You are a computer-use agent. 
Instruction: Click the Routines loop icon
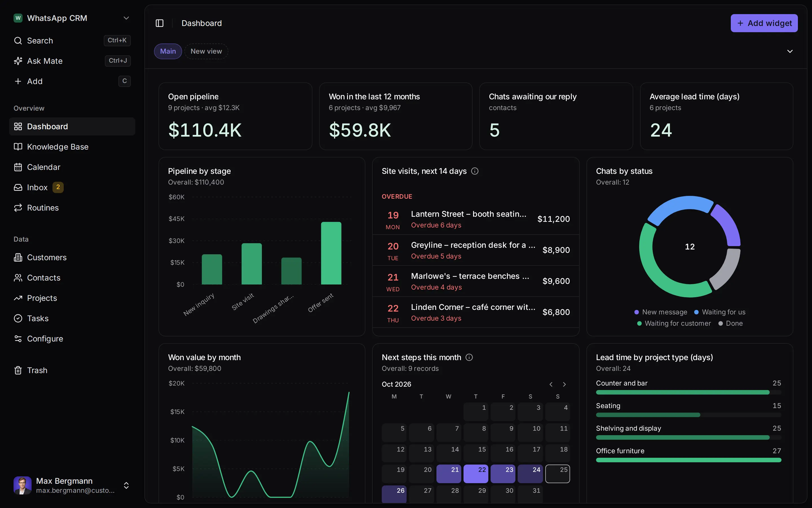pos(18,208)
